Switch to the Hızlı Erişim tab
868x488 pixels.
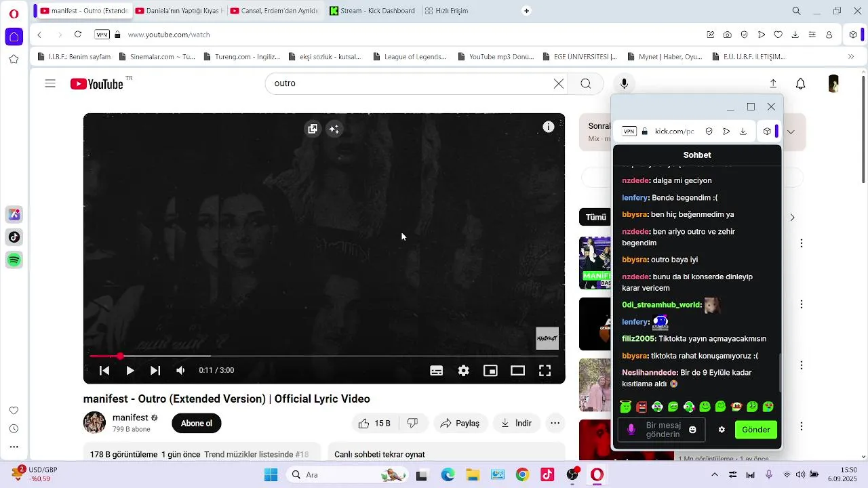pos(446,11)
